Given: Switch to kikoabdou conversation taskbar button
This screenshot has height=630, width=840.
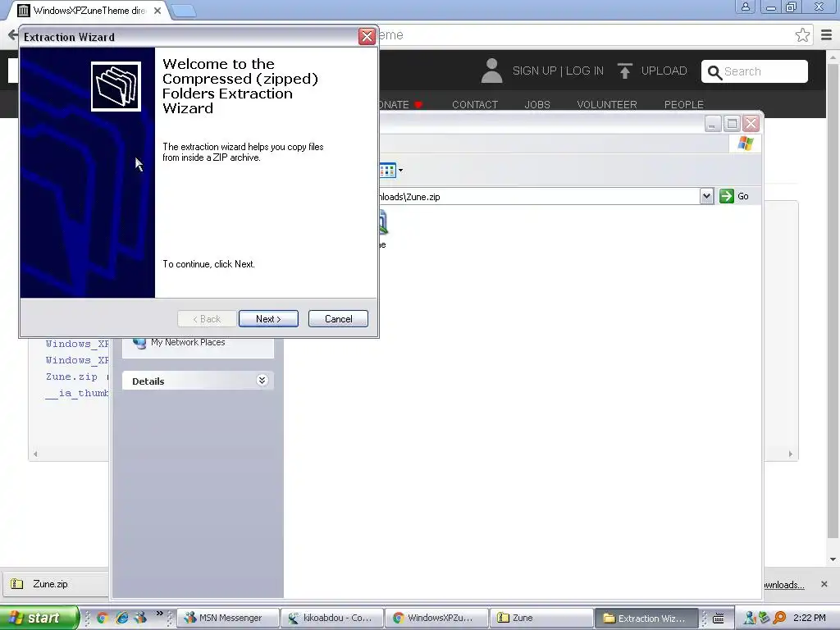Looking at the screenshot, I should [332, 618].
